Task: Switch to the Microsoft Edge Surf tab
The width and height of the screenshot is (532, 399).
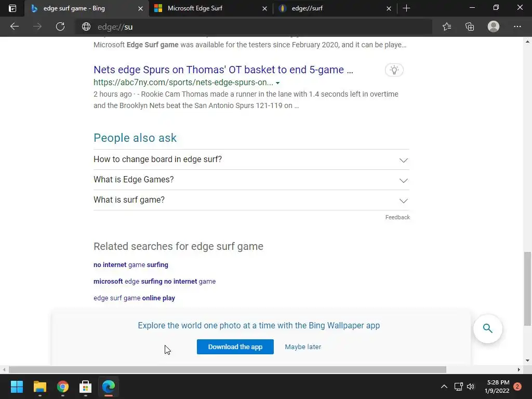Action: pos(210,8)
